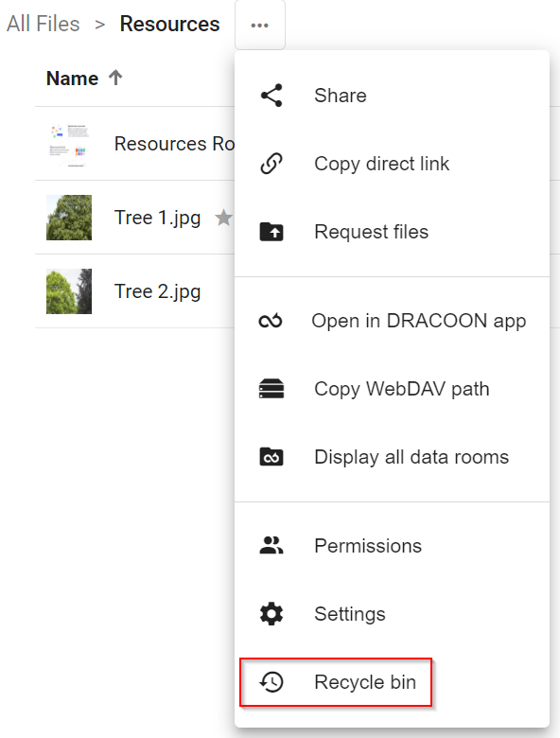The width and height of the screenshot is (560, 738).
Task: Go back to All Files breadcrumb
Action: [x=44, y=24]
